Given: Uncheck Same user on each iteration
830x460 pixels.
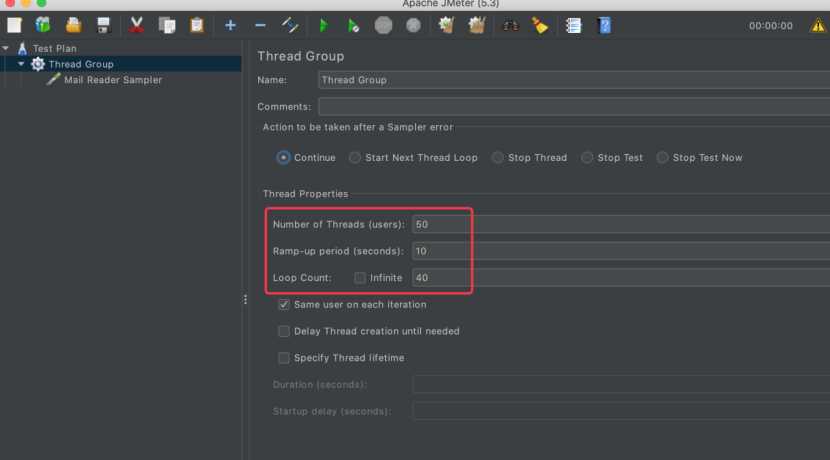Looking at the screenshot, I should pyautogui.click(x=284, y=304).
